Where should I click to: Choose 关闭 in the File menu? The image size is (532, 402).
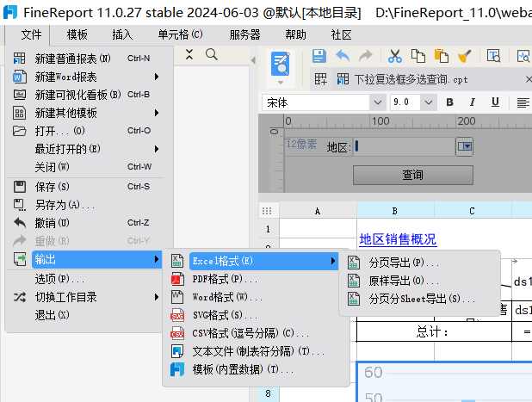pos(86,166)
